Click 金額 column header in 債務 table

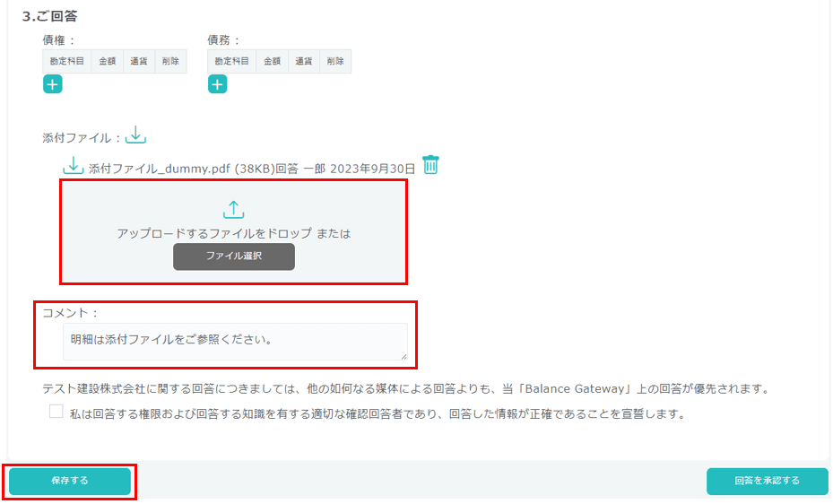click(x=273, y=61)
